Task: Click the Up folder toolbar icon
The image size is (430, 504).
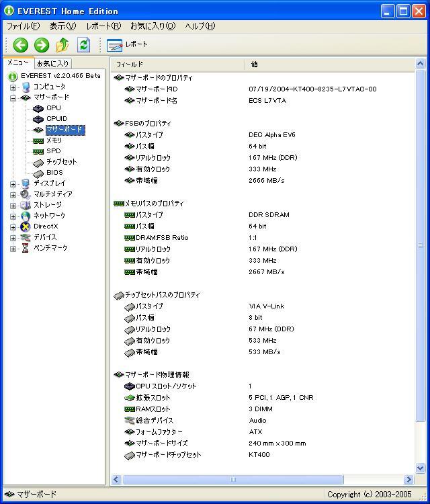Action: [62, 45]
